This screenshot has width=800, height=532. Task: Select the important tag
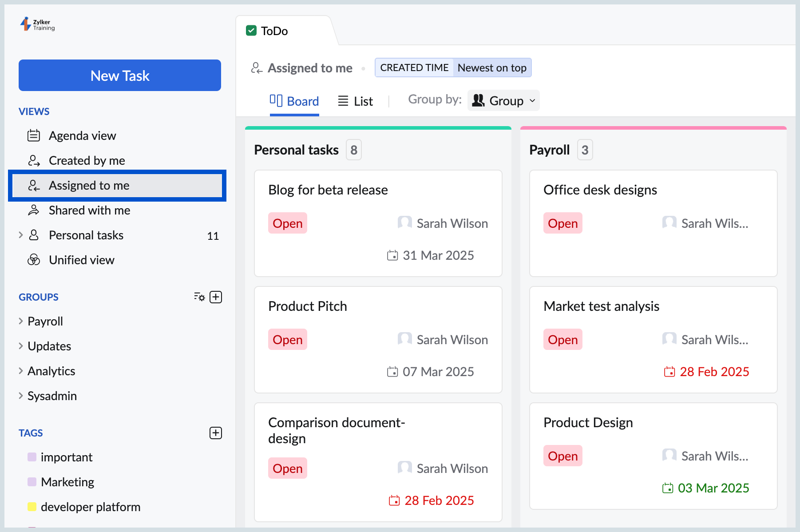pos(67,457)
